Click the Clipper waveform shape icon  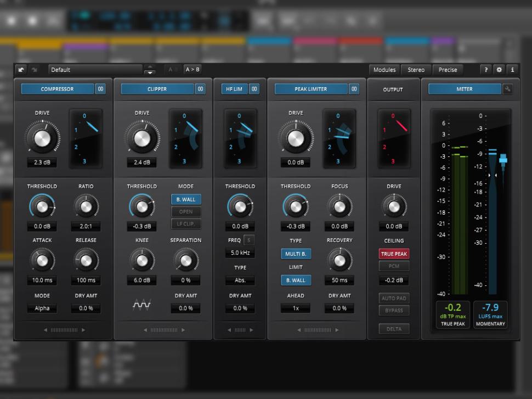pos(142,305)
